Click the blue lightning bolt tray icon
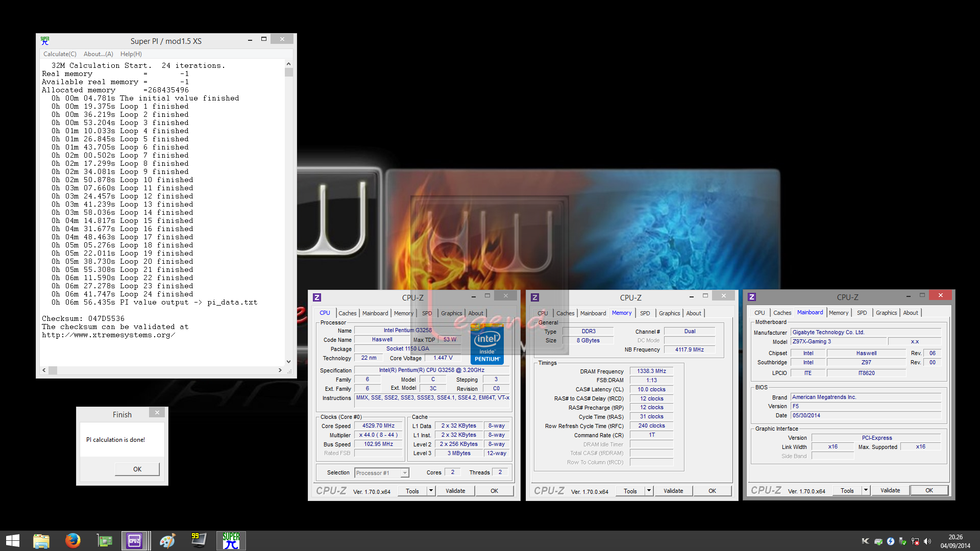 pos(891,541)
